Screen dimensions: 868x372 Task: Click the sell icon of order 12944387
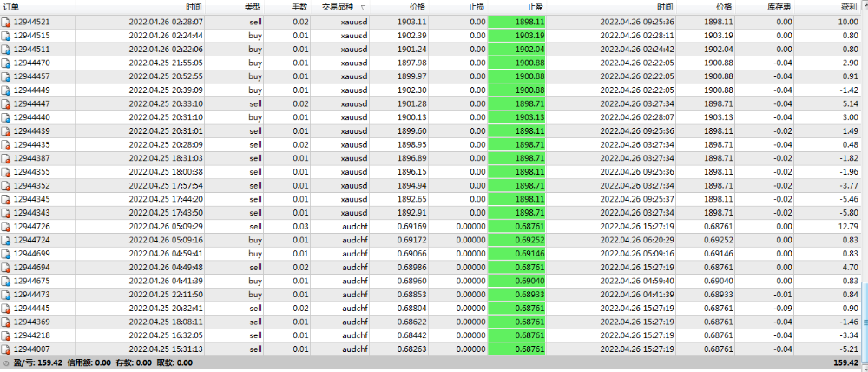pos(5,158)
